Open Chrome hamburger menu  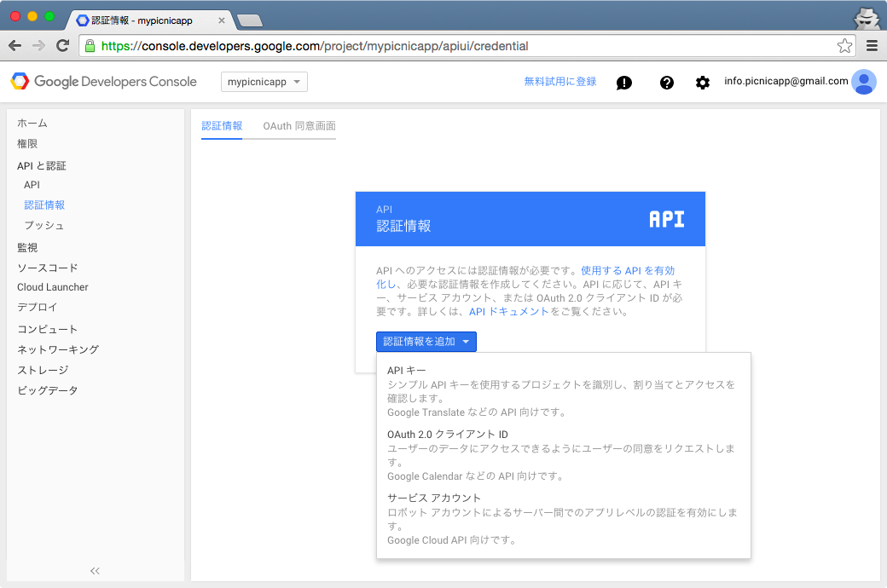[873, 46]
